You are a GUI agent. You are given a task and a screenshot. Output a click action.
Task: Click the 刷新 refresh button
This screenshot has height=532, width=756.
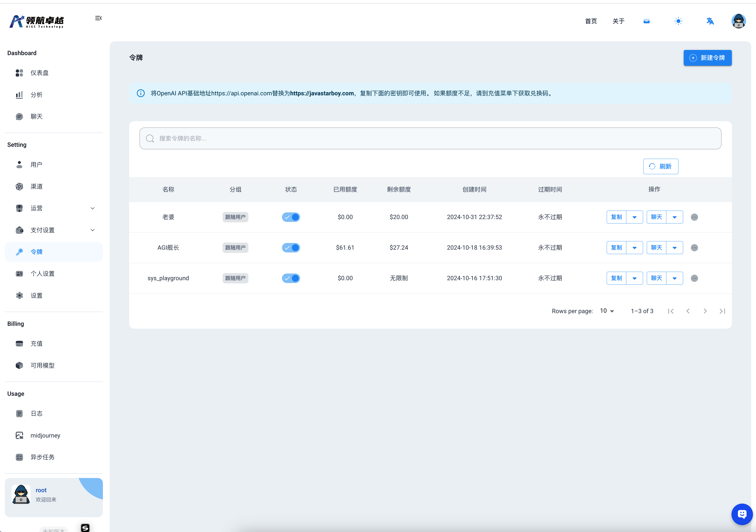click(x=660, y=167)
